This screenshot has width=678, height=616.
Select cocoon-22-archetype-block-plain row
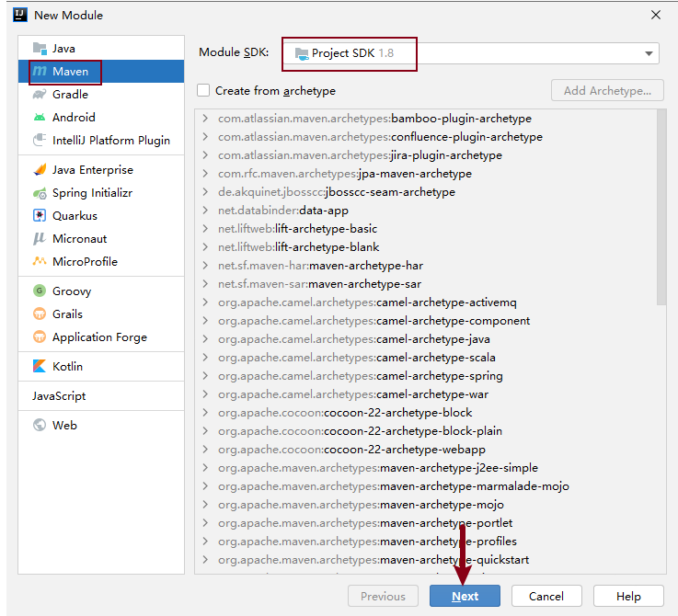click(x=426, y=430)
